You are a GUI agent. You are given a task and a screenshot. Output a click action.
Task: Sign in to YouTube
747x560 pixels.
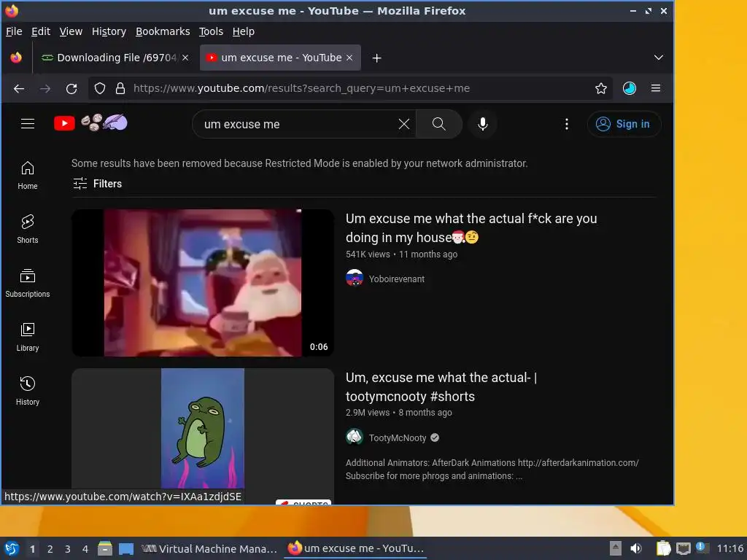point(624,124)
